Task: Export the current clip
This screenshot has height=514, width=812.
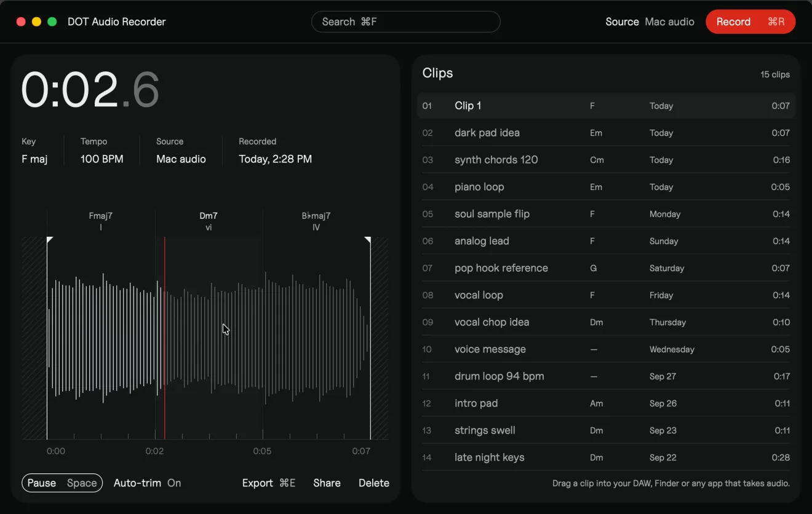Action: pos(269,483)
